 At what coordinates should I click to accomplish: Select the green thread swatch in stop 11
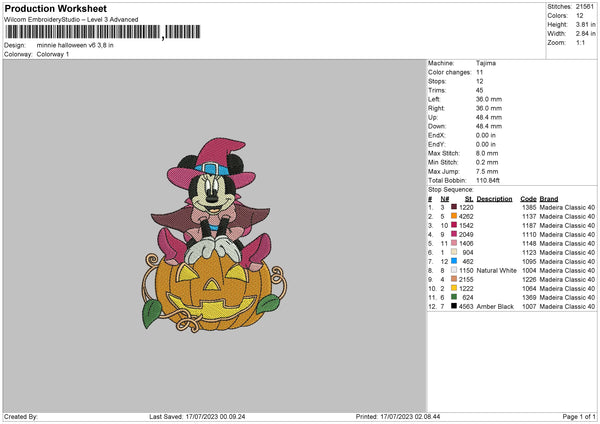pyautogui.click(x=456, y=297)
